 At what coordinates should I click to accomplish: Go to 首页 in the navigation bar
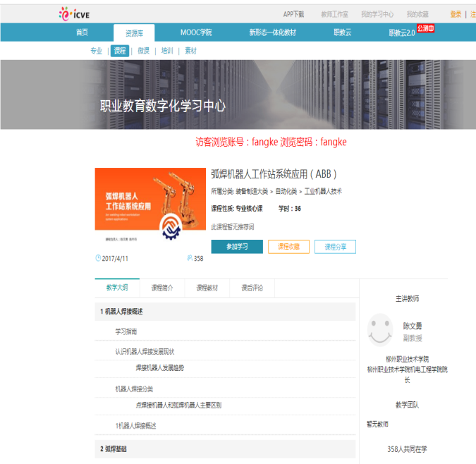(83, 32)
